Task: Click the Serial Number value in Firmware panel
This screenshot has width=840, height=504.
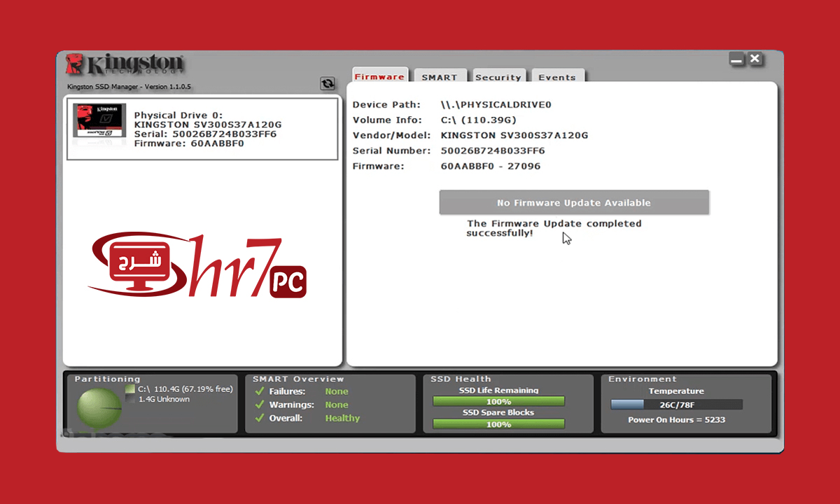Action: click(x=493, y=150)
